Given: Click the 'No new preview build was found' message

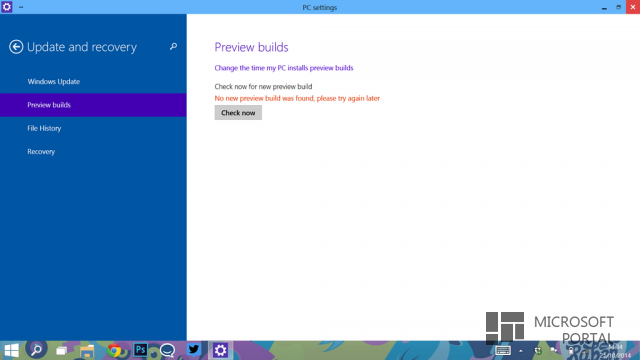Looking at the screenshot, I should click(297, 98).
